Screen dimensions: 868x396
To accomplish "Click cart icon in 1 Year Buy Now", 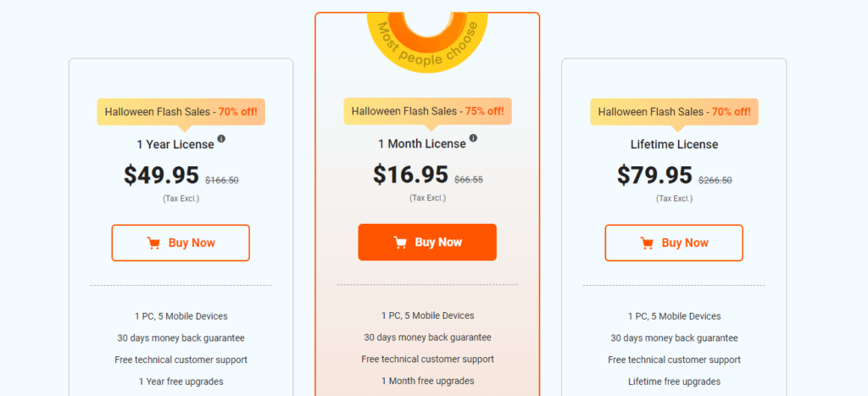I will [153, 243].
